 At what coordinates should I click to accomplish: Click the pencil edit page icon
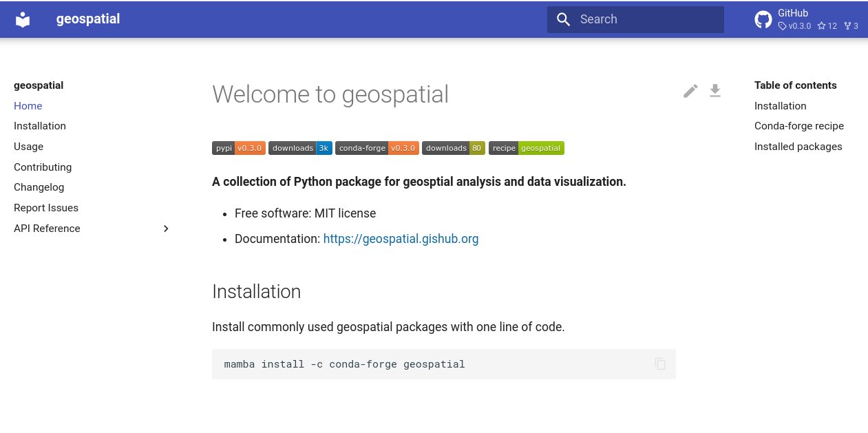[x=690, y=91]
